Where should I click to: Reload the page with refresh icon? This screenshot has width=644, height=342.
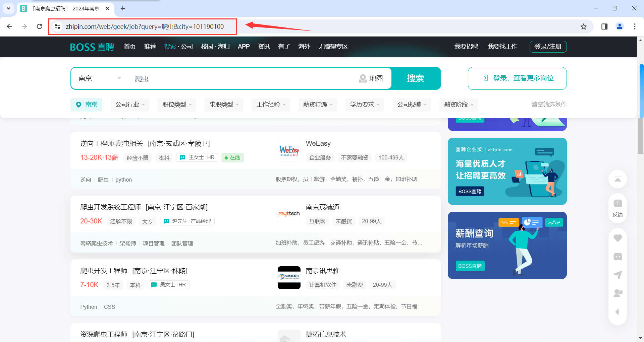(x=39, y=26)
